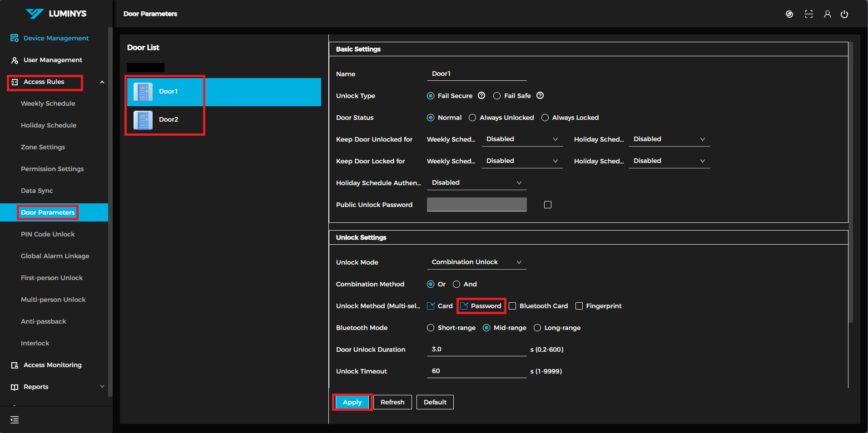
Task: Click the Fail Safe help question icon
Action: click(540, 96)
